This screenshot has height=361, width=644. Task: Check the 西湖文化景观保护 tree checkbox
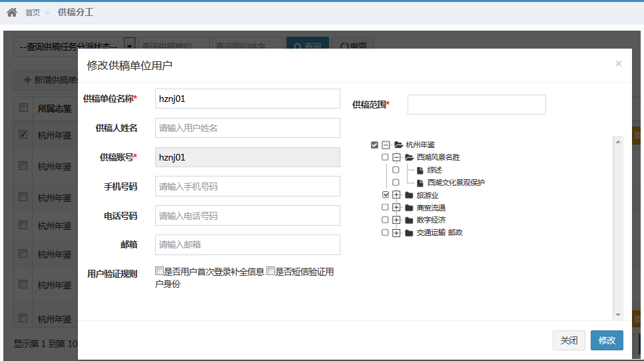pyautogui.click(x=396, y=182)
